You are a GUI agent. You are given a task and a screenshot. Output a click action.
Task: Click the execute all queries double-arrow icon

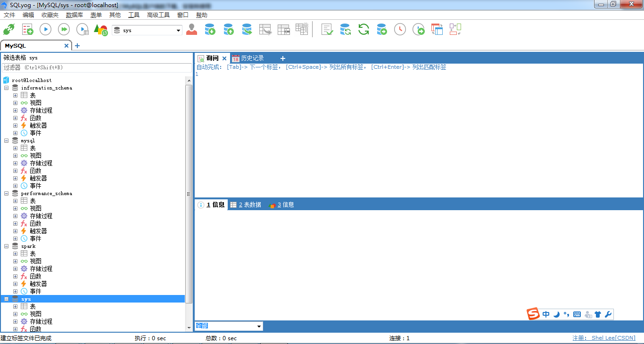coord(64,30)
